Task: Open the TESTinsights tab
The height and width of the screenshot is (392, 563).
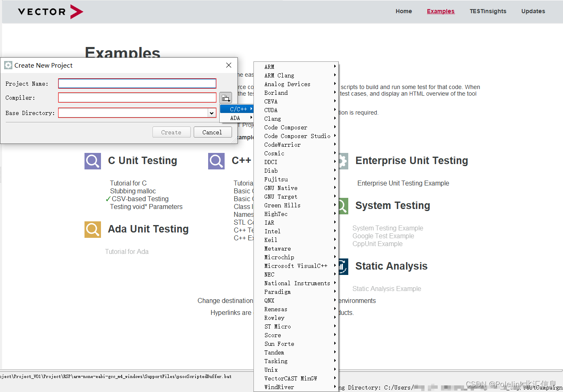Action: (488, 11)
